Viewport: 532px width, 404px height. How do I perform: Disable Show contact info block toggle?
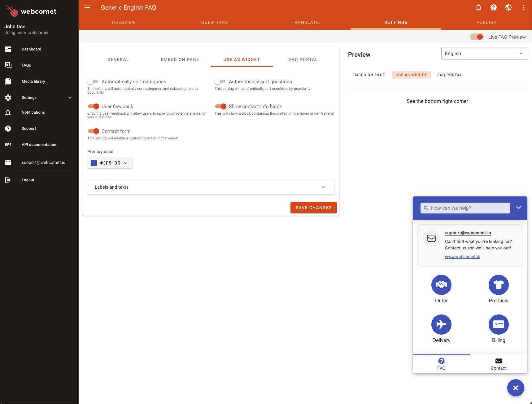point(220,106)
